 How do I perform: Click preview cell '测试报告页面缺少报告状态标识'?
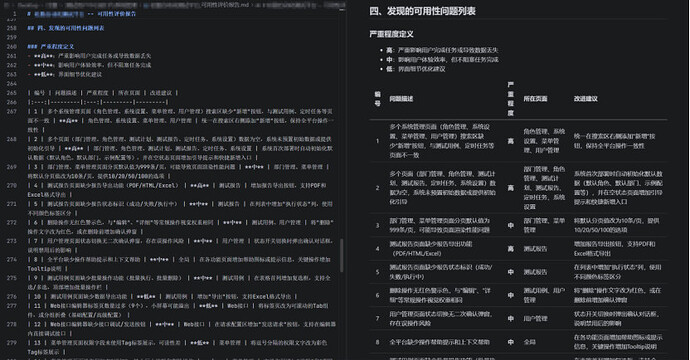[440, 272]
